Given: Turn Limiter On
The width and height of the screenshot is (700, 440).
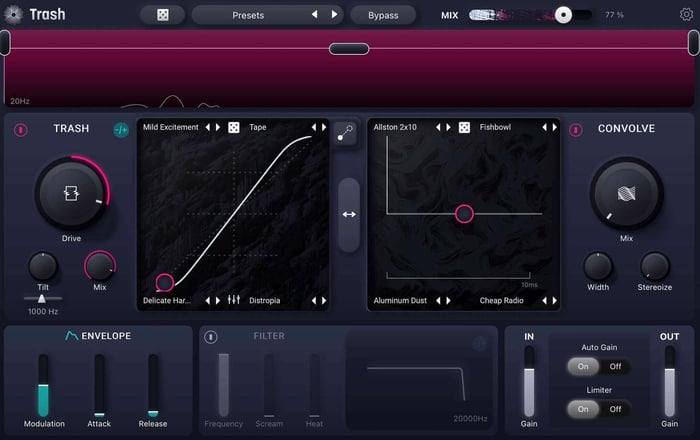Looking at the screenshot, I should pos(583,409).
